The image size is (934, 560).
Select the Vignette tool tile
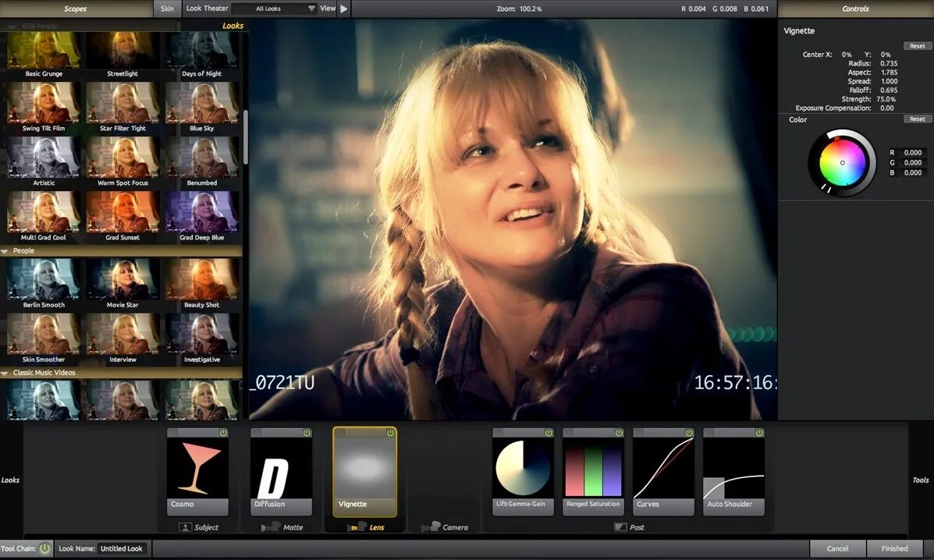[364, 471]
